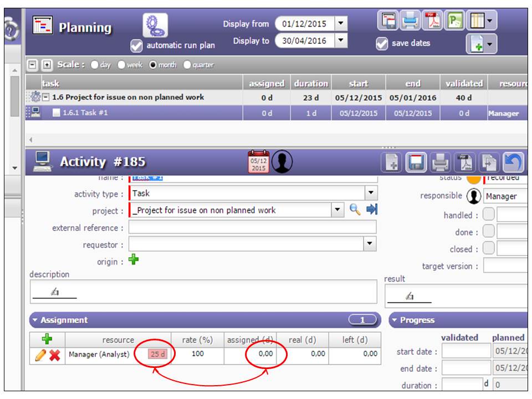Click the user silhouette icon in Activity header
This screenshot has width=532, height=399.
coord(282,161)
